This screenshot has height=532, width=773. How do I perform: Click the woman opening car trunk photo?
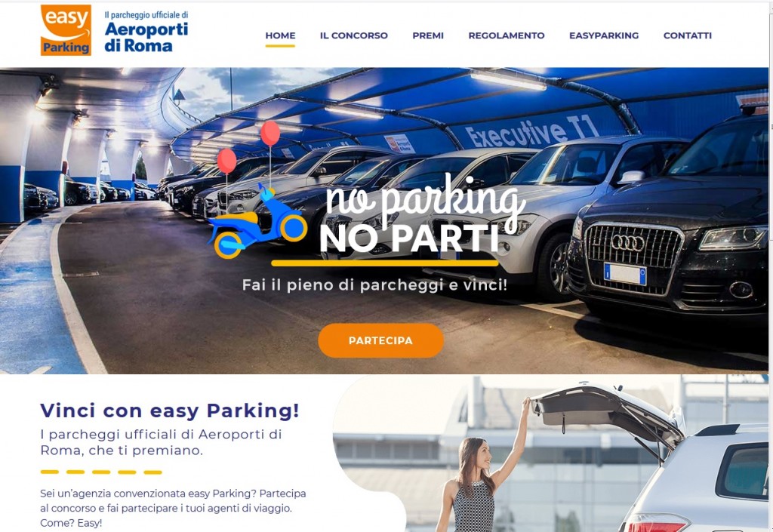(x=550, y=454)
